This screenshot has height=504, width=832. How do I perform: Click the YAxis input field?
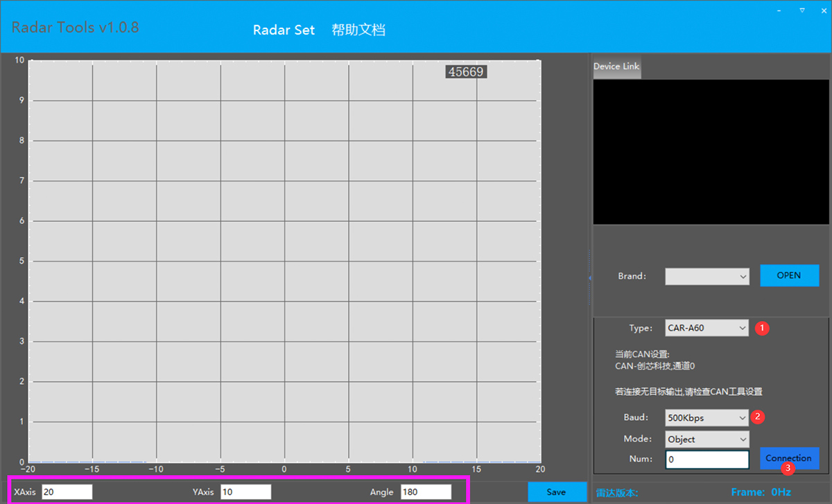245,492
